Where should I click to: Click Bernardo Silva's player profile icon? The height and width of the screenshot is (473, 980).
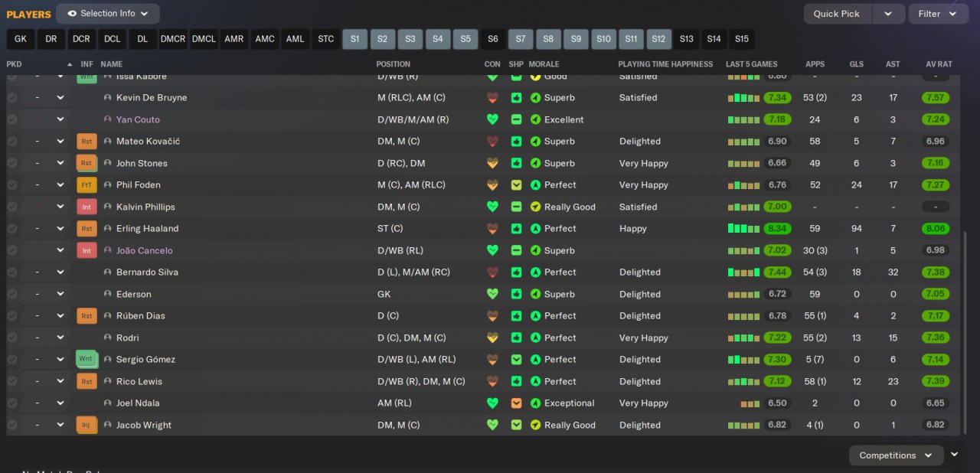click(108, 272)
